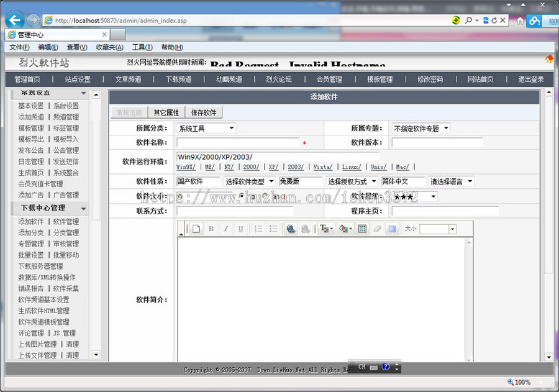Open the 大小 font size dropdown
The height and width of the screenshot is (392, 559).
tap(452, 228)
